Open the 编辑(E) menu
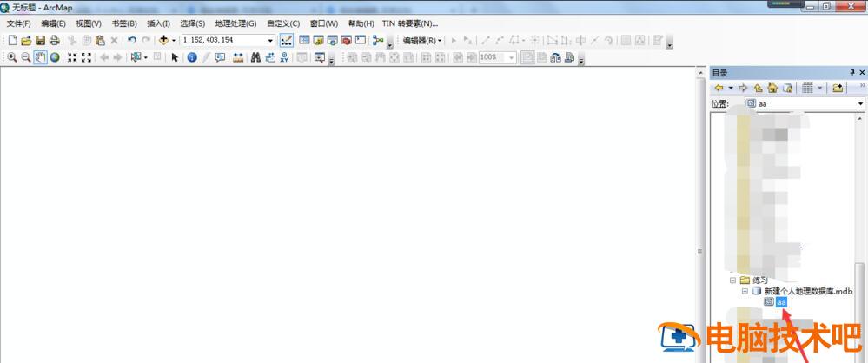868x363 pixels. click(x=53, y=23)
